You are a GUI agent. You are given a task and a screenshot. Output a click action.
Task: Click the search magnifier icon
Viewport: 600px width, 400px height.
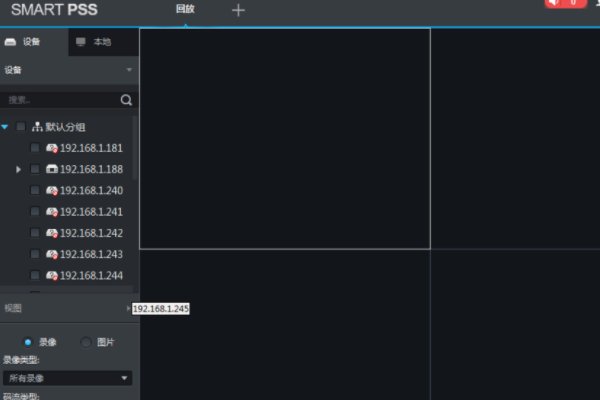[x=126, y=100]
